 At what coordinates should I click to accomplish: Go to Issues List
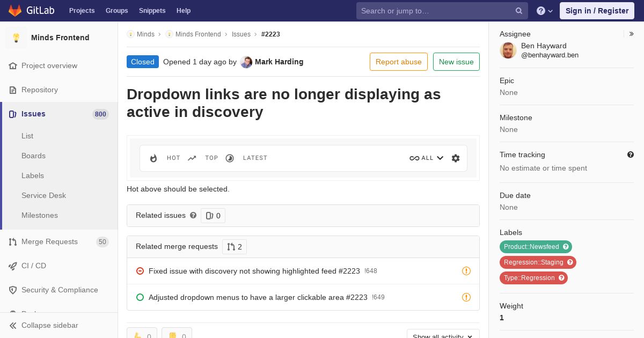27,136
